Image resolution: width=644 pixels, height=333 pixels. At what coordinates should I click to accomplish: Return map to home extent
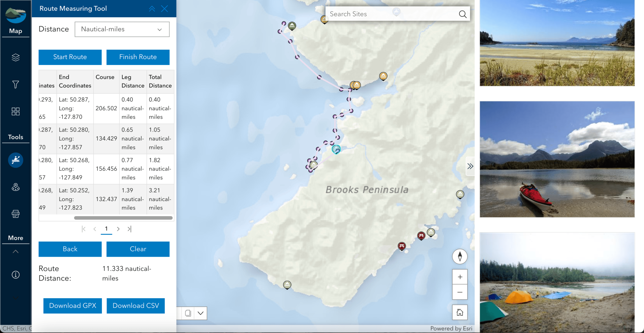point(460,312)
